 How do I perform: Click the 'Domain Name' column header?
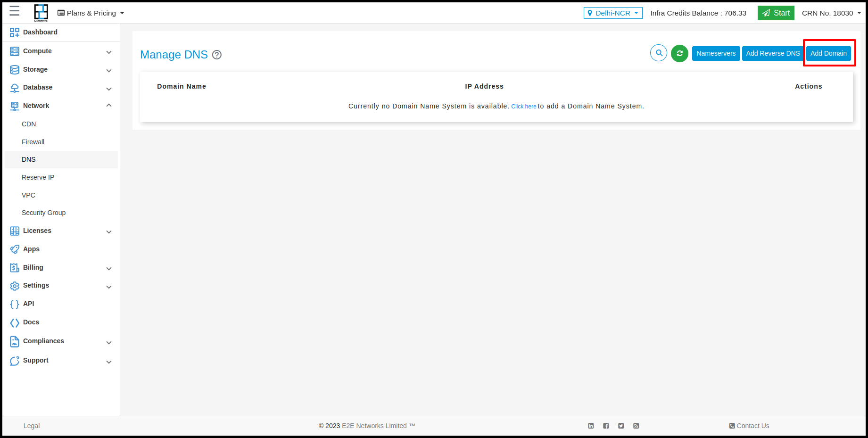pos(182,86)
